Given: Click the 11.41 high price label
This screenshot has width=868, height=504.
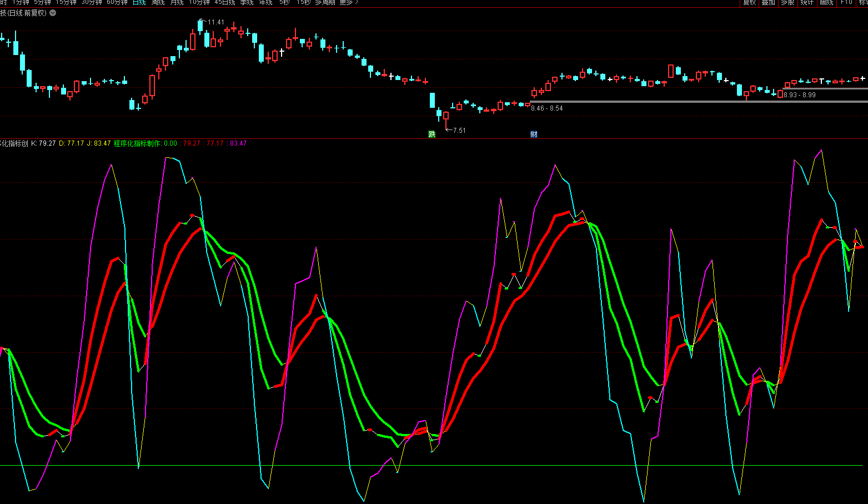Looking at the screenshot, I should pyautogui.click(x=215, y=22).
